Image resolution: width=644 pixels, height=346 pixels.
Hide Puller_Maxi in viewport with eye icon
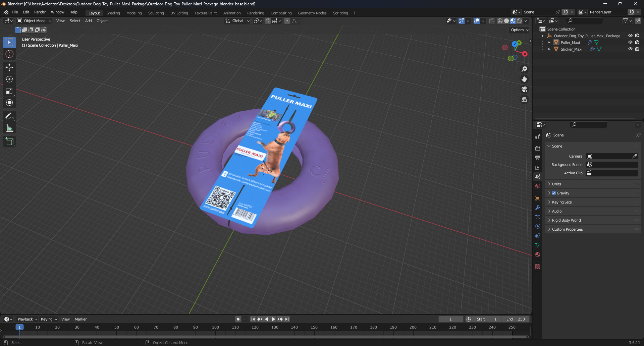click(630, 42)
